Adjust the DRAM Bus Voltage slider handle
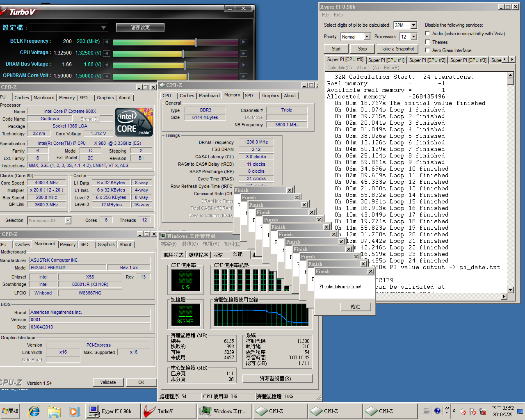 pyautogui.click(x=185, y=65)
